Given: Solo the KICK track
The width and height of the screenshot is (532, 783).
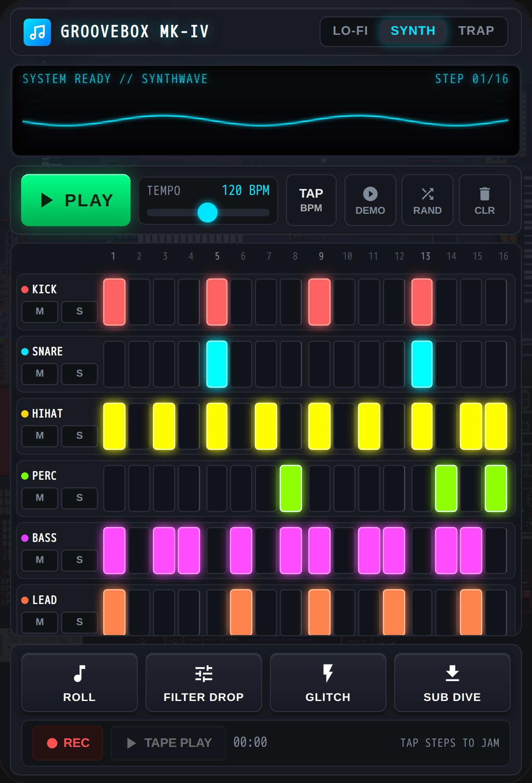Looking at the screenshot, I should pos(80,311).
